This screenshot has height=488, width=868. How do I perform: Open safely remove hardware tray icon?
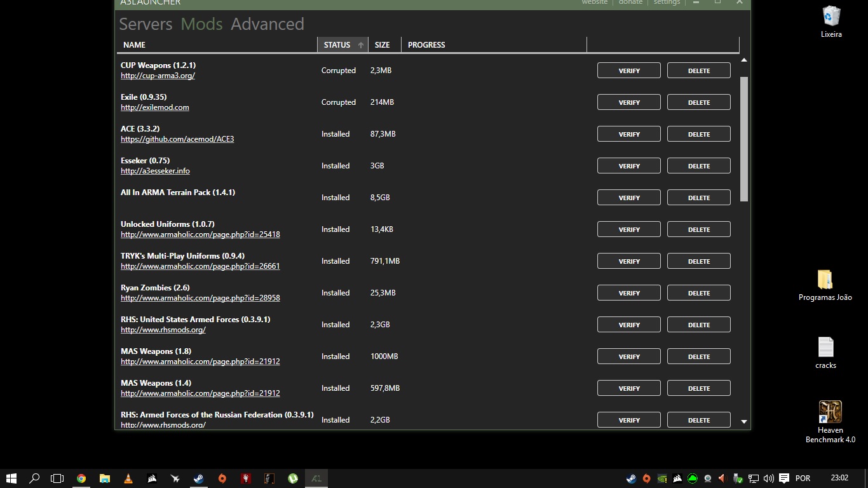click(738, 478)
